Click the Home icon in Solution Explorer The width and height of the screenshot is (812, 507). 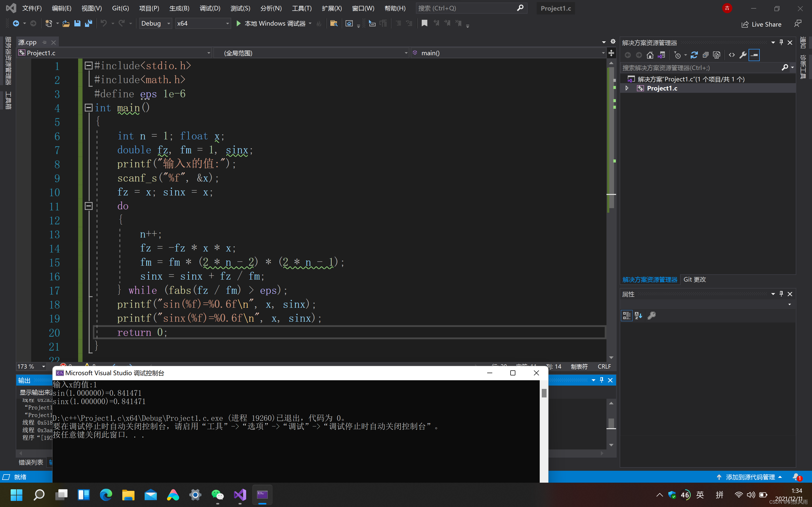point(650,55)
